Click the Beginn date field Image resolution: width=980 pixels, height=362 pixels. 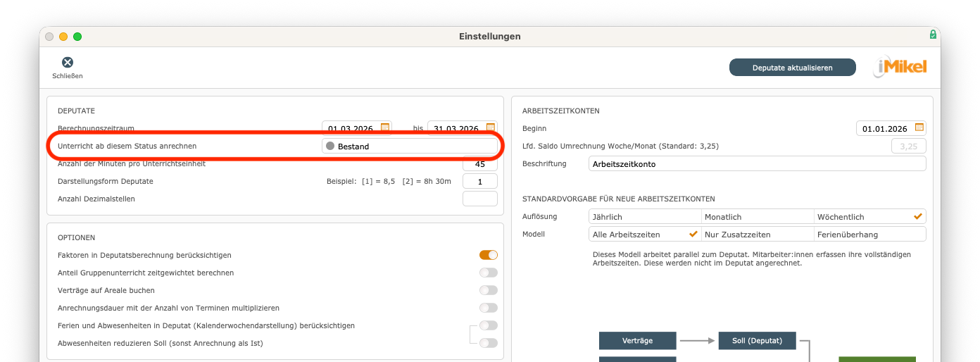click(x=891, y=128)
